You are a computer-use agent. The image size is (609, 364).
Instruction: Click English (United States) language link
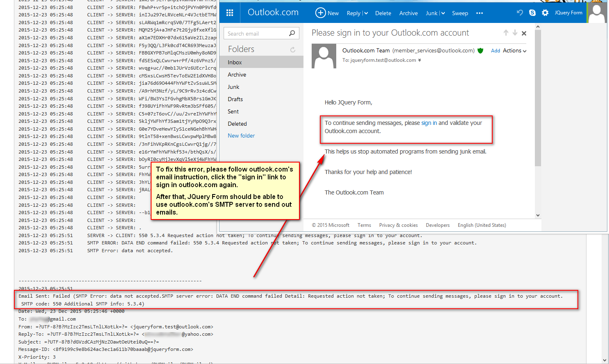click(x=482, y=225)
